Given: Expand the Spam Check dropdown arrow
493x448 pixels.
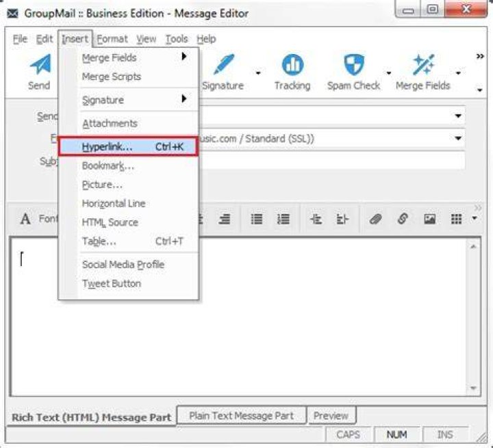Looking at the screenshot, I should pyautogui.click(x=389, y=73).
